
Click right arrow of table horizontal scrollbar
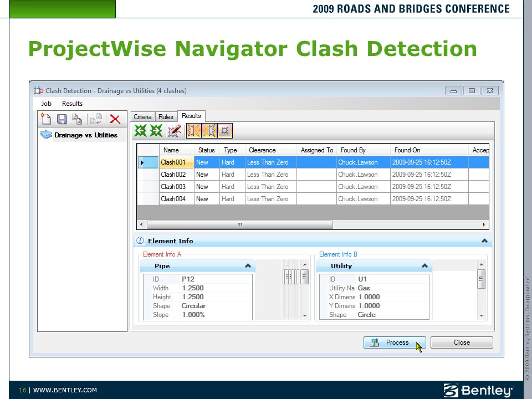pos(484,224)
